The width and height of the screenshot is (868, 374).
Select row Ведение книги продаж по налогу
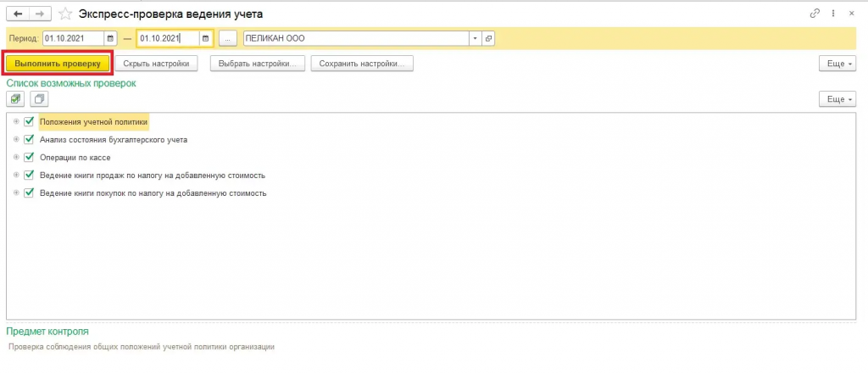pyautogui.click(x=153, y=175)
